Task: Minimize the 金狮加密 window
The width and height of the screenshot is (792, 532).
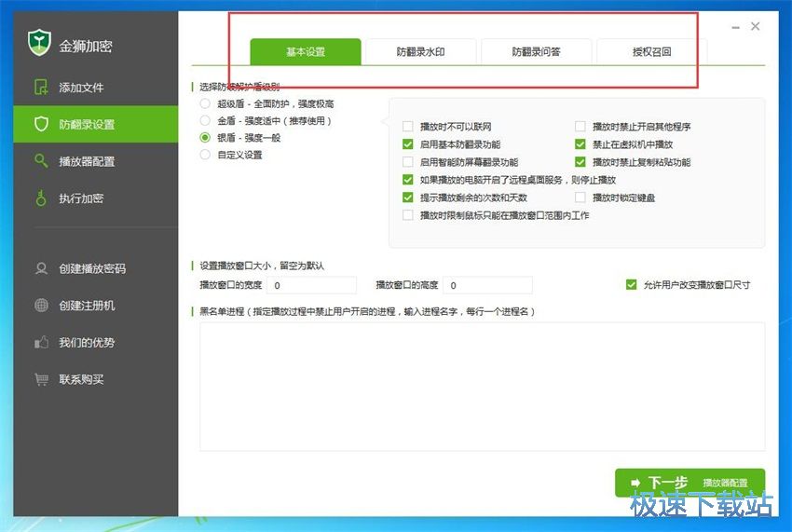Action: pos(735,27)
